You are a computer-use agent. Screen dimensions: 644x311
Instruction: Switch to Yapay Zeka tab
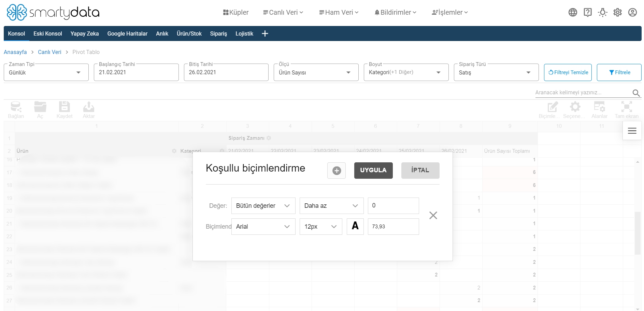85,33
